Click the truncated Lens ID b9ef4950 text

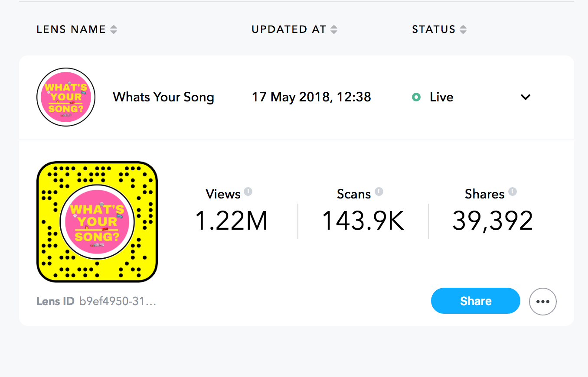[x=118, y=301]
